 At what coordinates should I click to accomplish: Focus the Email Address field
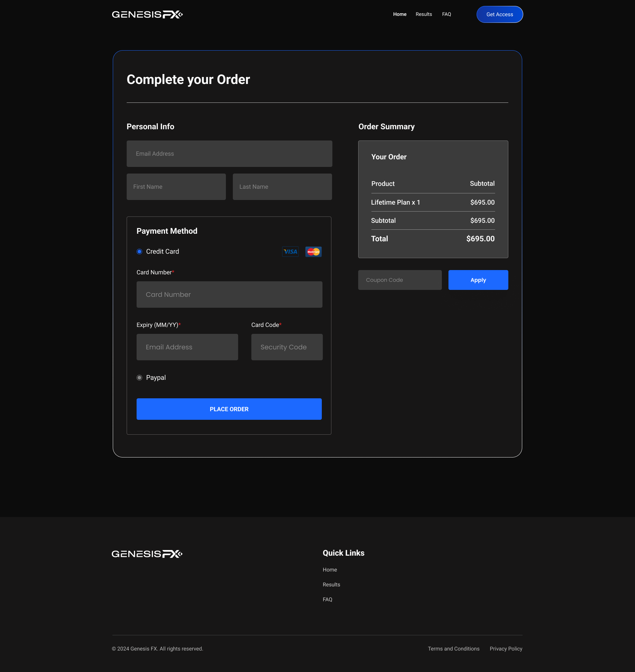click(229, 153)
